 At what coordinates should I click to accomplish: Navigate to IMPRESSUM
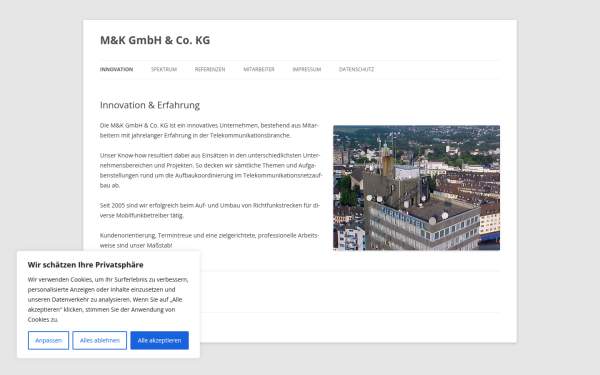[x=307, y=69]
